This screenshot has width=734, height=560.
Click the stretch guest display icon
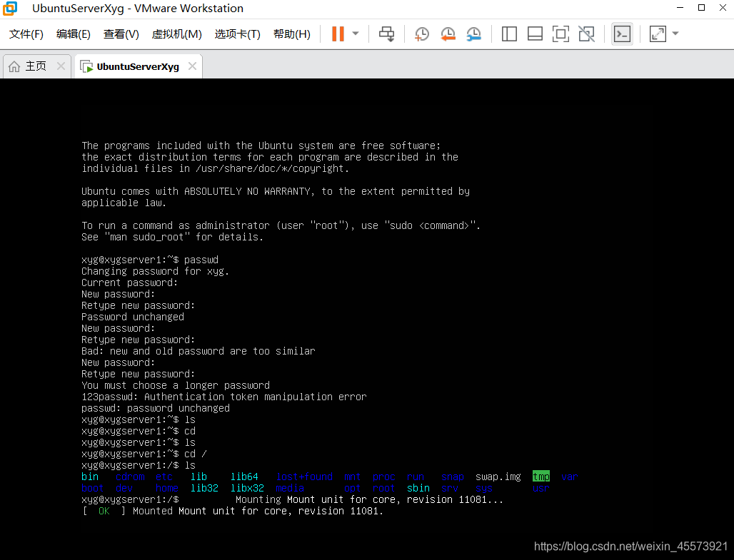click(658, 34)
